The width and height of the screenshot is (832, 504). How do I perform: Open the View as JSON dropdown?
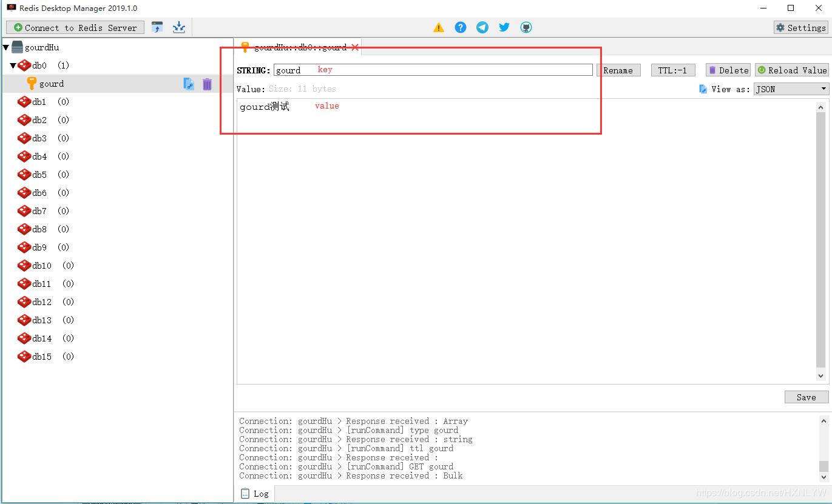[x=791, y=89]
